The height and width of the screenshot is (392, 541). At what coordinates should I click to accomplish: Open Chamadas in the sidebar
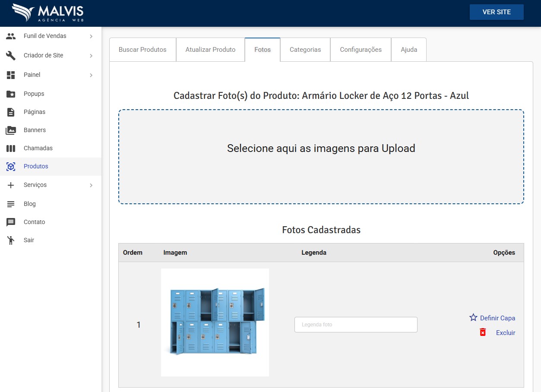51,148
